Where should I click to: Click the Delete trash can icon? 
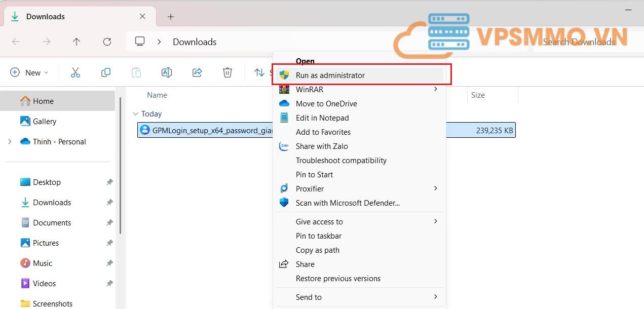point(228,72)
